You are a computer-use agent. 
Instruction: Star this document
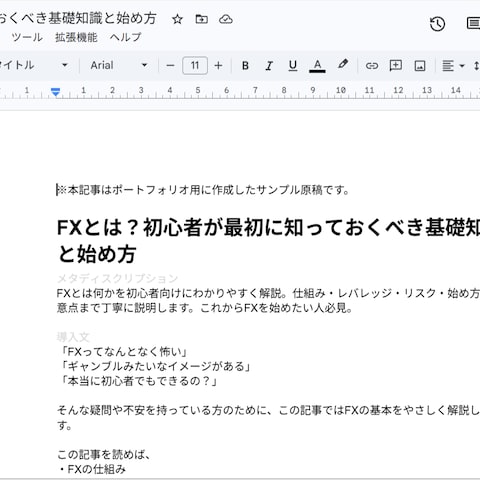coord(177,19)
